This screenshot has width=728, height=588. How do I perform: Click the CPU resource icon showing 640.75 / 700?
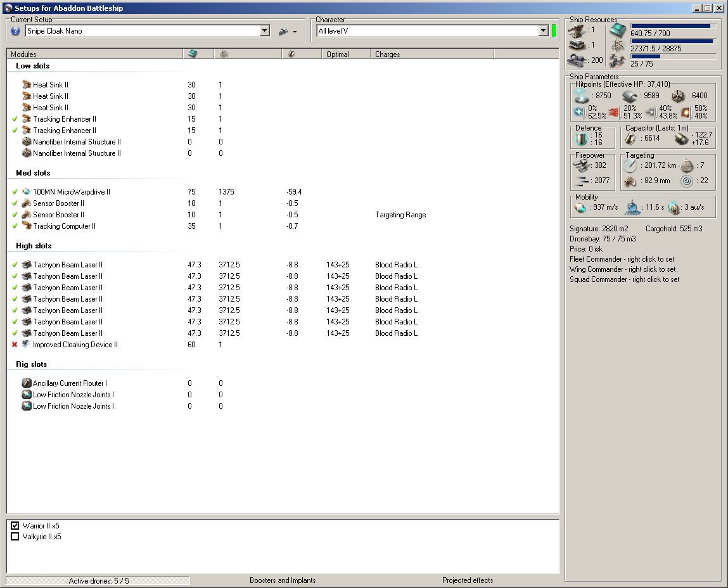coord(618,30)
